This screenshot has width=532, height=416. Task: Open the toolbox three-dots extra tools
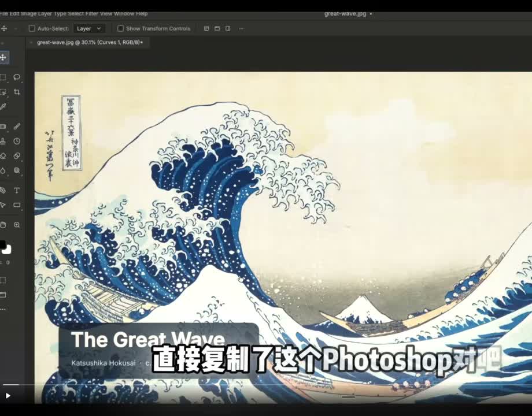3,309
